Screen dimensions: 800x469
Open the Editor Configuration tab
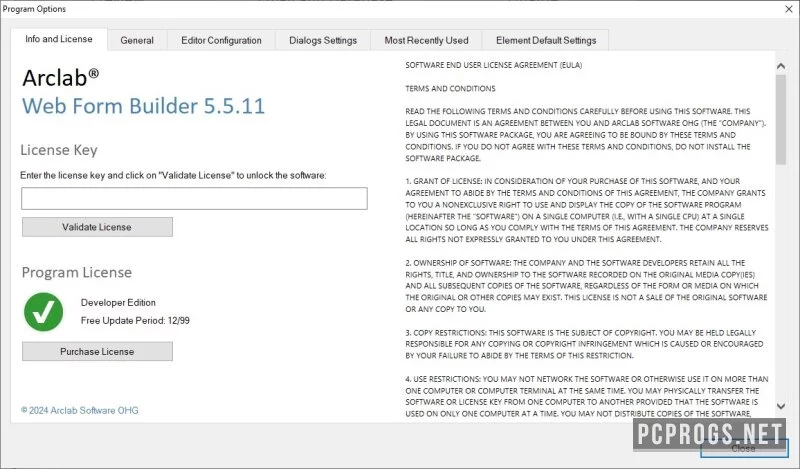point(221,40)
